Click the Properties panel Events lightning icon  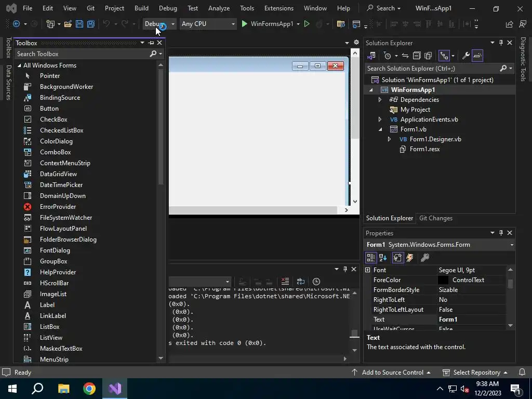[410, 258]
